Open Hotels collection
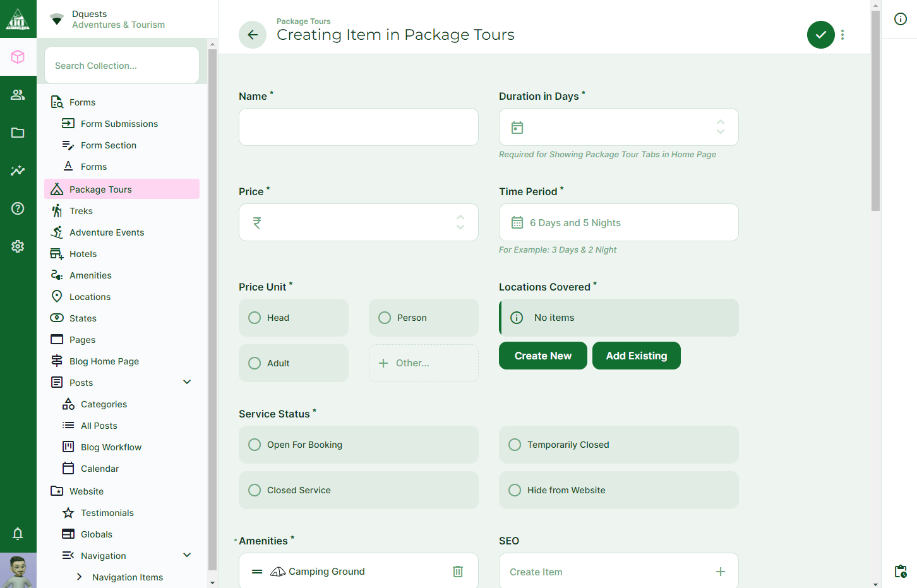Screen dimensions: 917x588 coord(122,254)
